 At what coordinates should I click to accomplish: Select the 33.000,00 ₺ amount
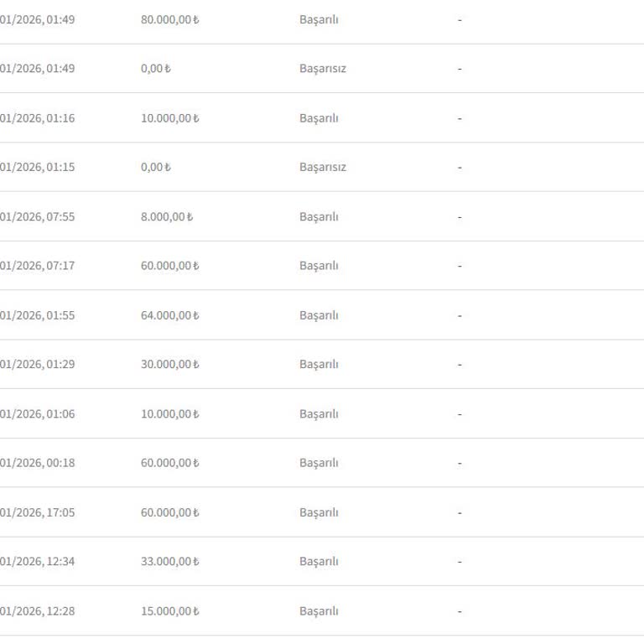tap(169, 562)
